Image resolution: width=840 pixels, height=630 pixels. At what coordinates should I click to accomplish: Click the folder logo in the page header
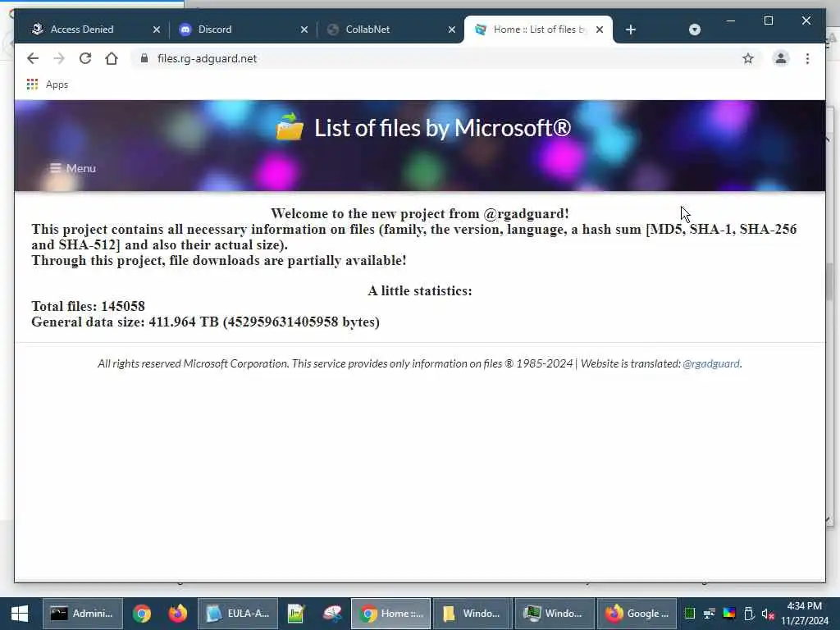[290, 126]
